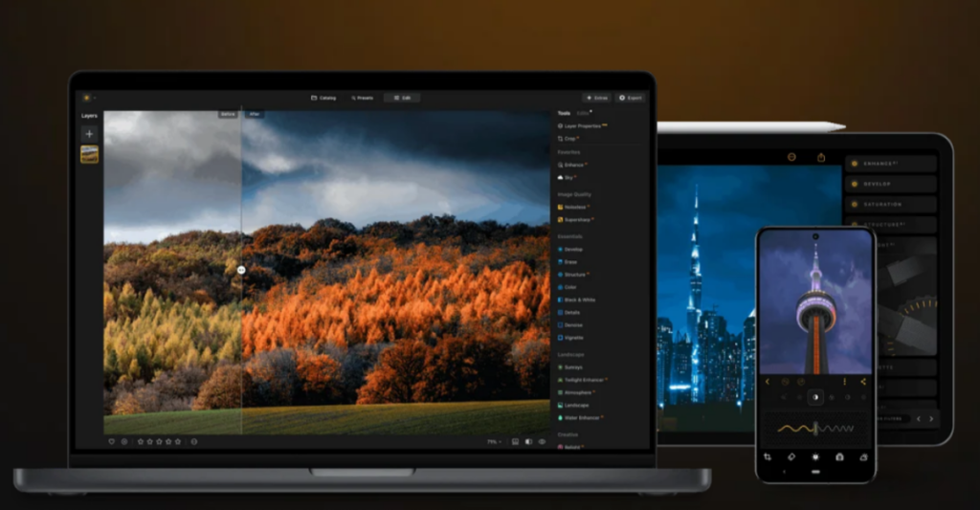Tap the back arrow on the phone
The width and height of the screenshot is (980, 510).
[768, 381]
